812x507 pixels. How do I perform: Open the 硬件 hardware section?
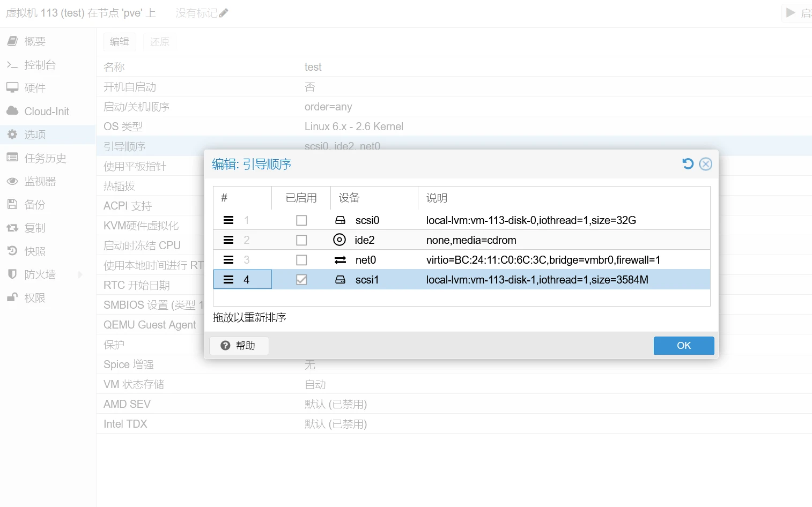pos(47,88)
